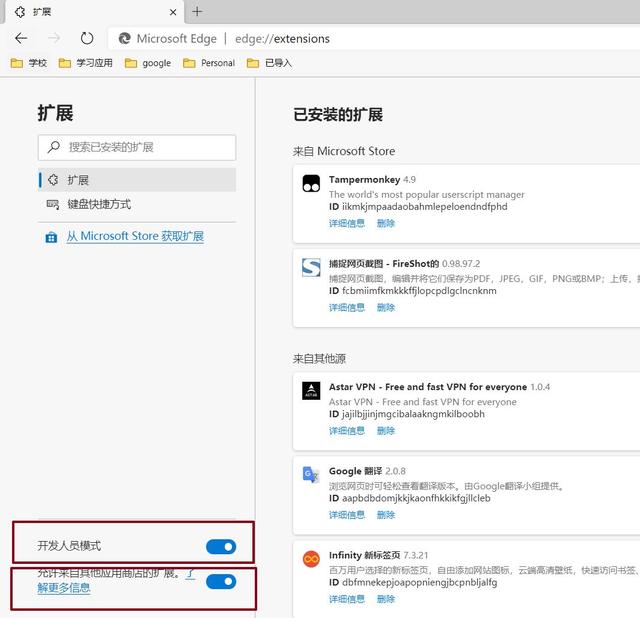640x618 pixels.
Task: Click the search box 搜索已安装的扩展
Action: pos(137,147)
